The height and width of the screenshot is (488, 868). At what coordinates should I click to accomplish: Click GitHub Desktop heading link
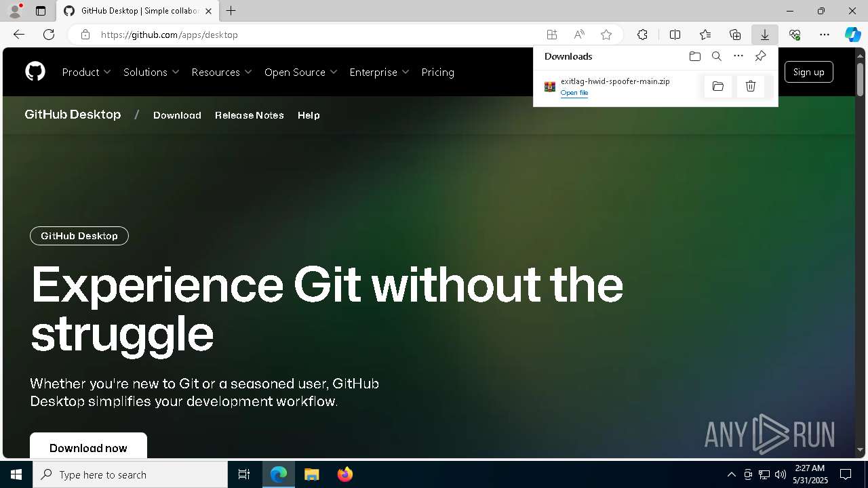tap(73, 115)
